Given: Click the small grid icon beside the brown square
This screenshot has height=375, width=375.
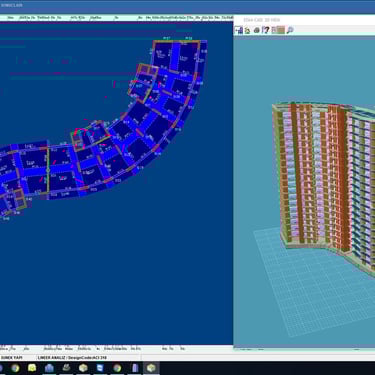Looking at the screenshot, I should point(274,30).
